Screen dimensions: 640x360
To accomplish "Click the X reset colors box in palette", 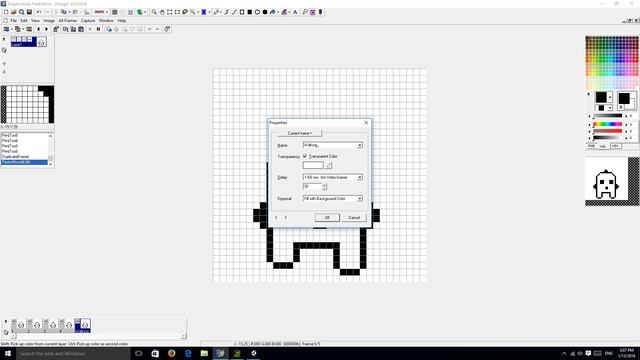I will pos(621,107).
